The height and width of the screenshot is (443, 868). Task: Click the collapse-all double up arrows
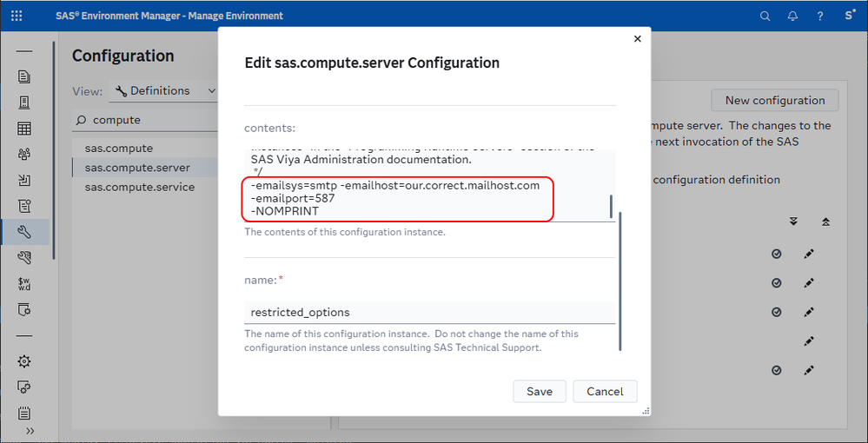826,221
